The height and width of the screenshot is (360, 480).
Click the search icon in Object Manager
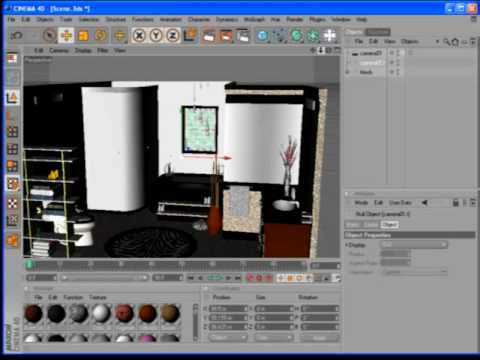pyautogui.click(x=447, y=42)
